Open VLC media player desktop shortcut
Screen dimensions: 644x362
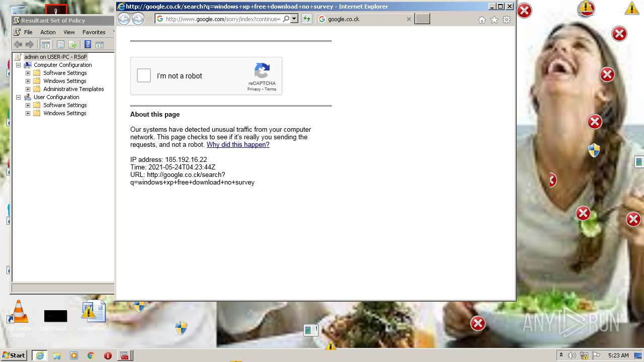18,318
